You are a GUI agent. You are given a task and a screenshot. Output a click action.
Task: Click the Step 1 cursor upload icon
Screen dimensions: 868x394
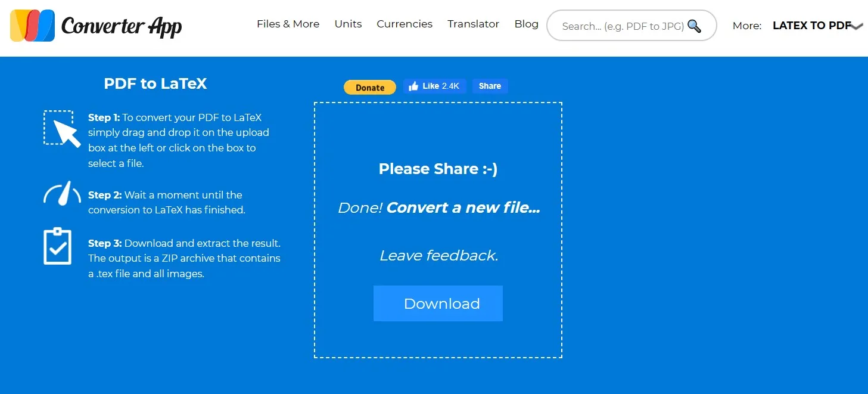coord(61,128)
